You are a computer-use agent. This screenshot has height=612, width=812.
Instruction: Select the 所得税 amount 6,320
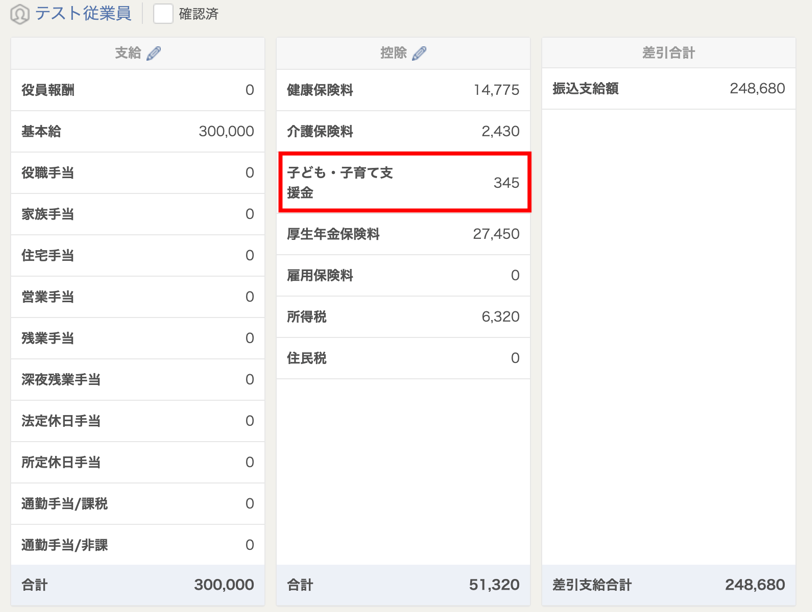coord(500,317)
